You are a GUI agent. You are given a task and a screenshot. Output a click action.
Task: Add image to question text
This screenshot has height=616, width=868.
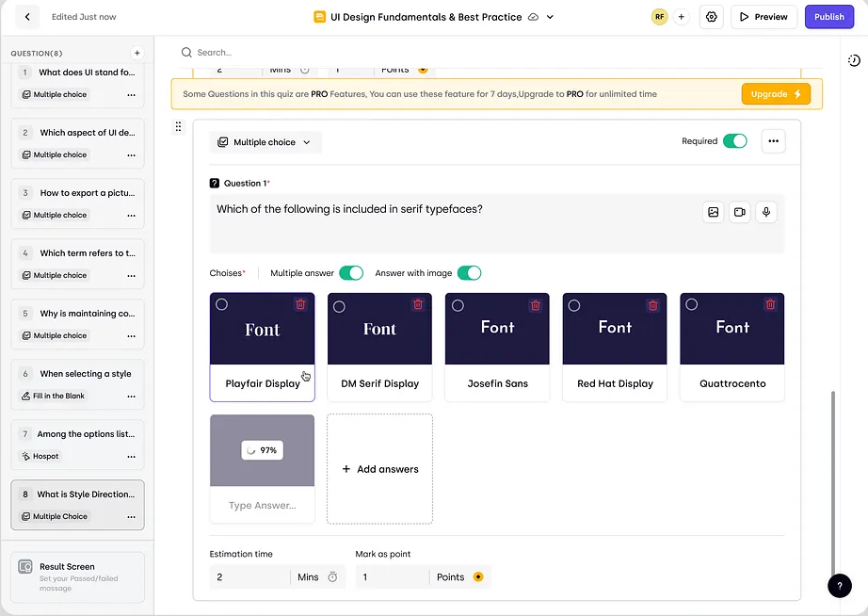pyautogui.click(x=714, y=212)
